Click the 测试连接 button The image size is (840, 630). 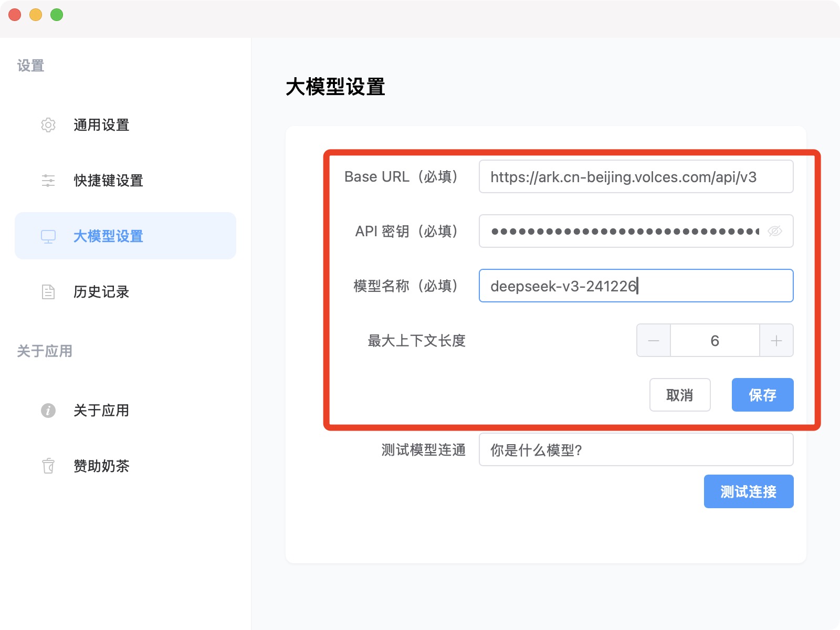point(749,491)
